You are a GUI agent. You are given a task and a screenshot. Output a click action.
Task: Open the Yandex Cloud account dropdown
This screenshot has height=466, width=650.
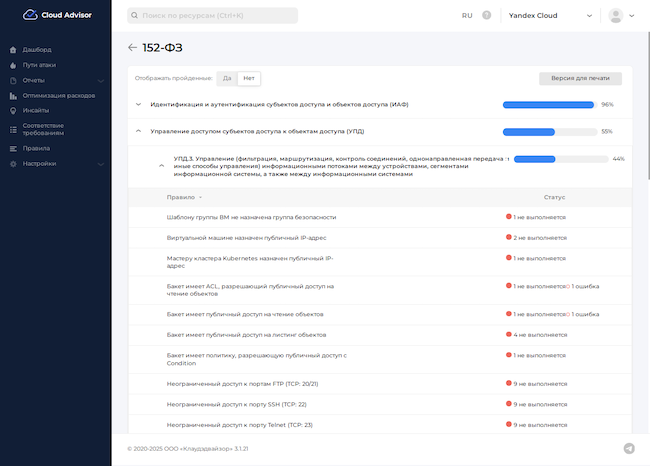(550, 16)
